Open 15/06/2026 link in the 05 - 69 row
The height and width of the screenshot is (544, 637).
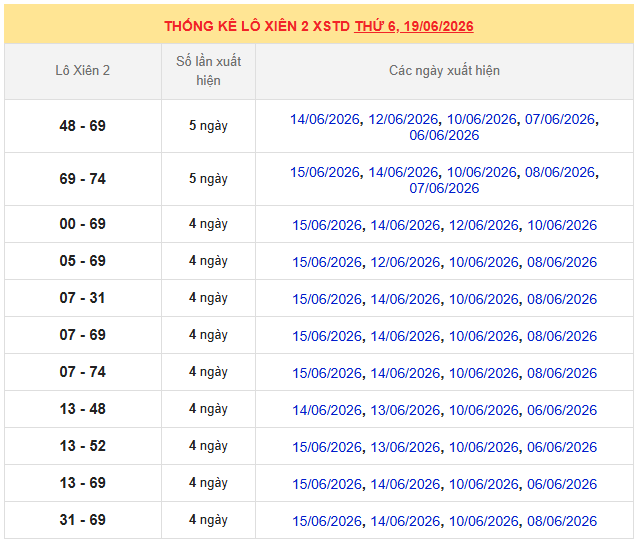(327, 262)
